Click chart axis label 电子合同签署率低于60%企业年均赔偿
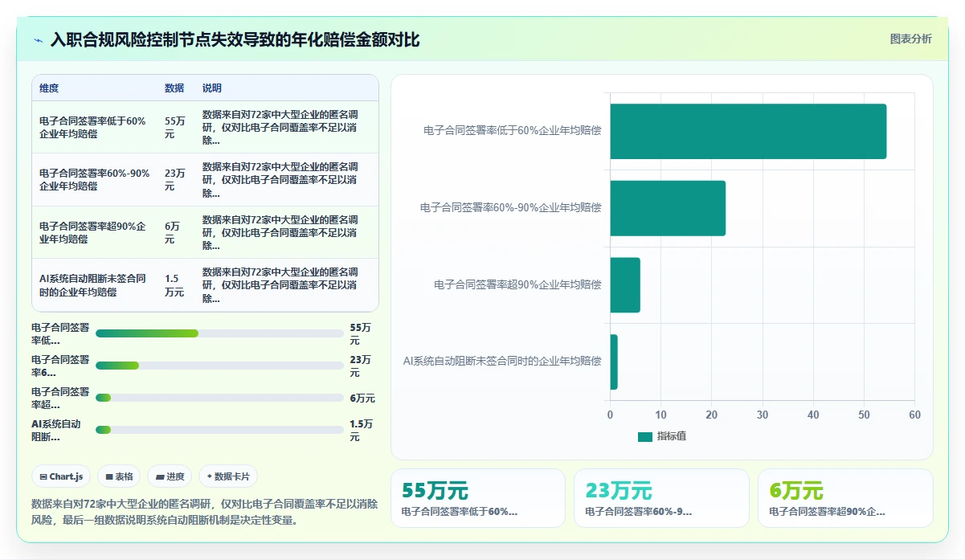 [513, 130]
